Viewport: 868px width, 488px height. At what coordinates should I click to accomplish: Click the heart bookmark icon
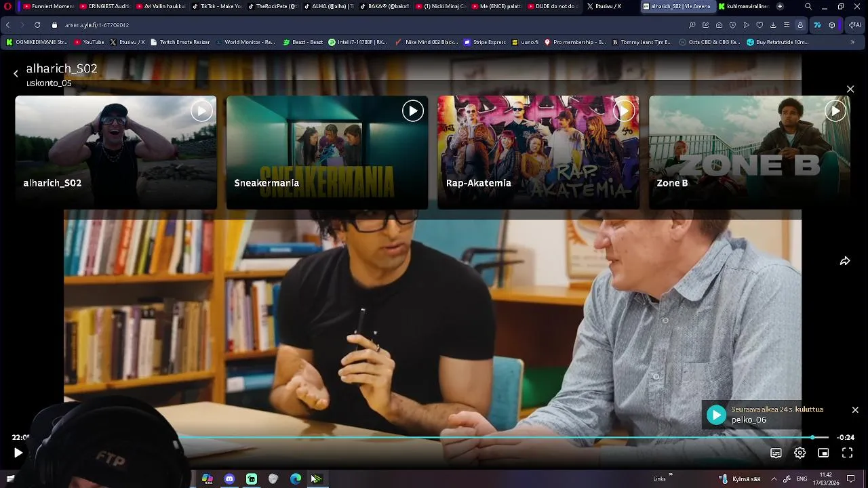pos(759,25)
